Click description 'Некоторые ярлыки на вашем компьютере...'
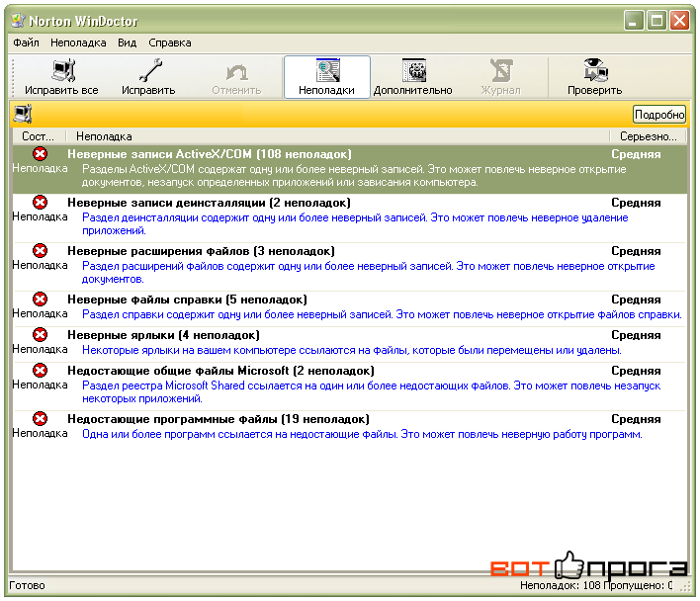The width and height of the screenshot is (700, 601). pos(352,350)
